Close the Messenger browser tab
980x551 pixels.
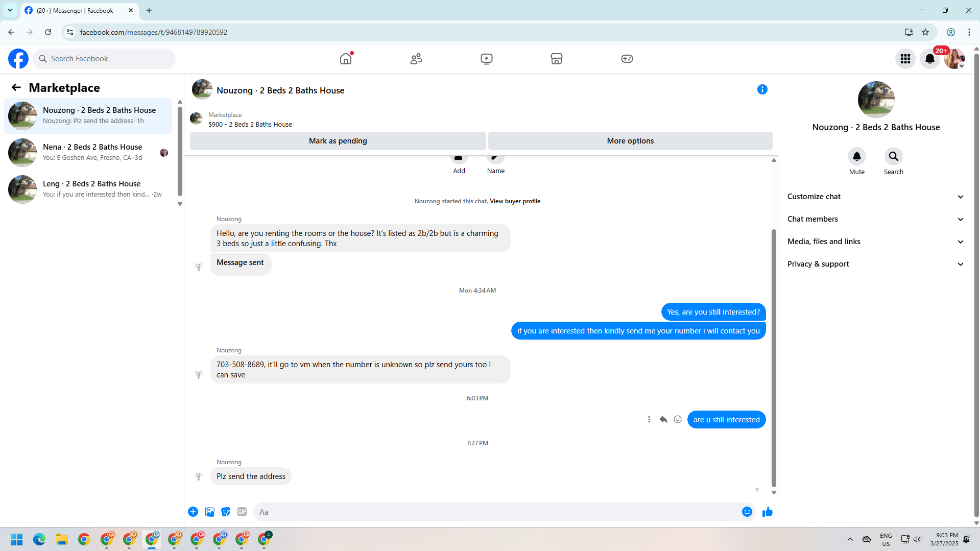click(131, 10)
